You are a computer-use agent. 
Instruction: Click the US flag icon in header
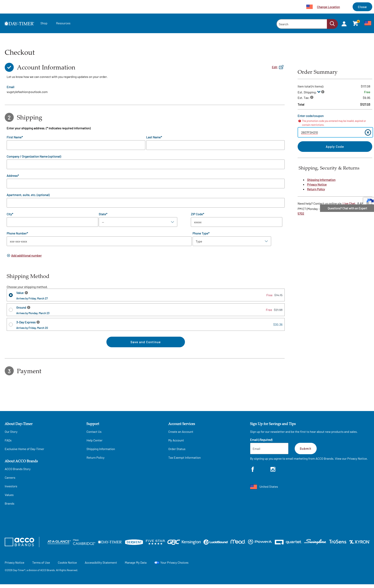(x=367, y=23)
